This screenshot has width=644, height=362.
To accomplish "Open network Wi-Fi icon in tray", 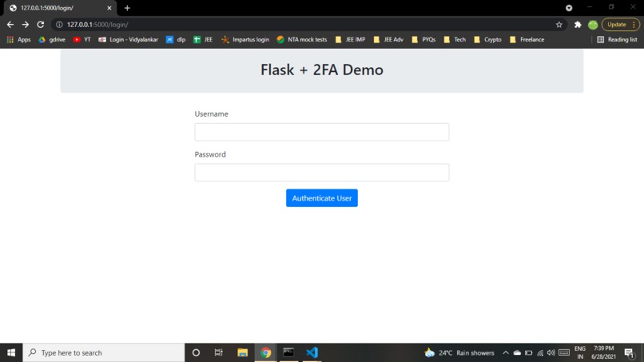I will [x=540, y=352].
